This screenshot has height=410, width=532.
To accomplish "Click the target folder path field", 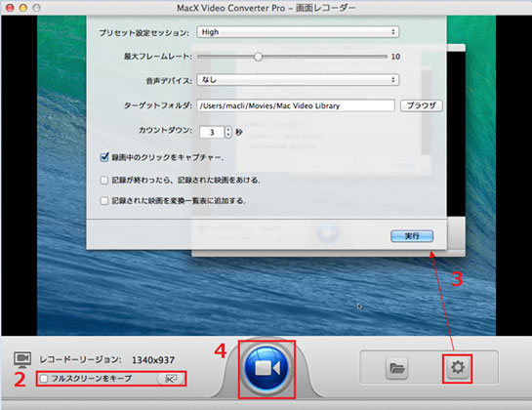I will (296, 105).
